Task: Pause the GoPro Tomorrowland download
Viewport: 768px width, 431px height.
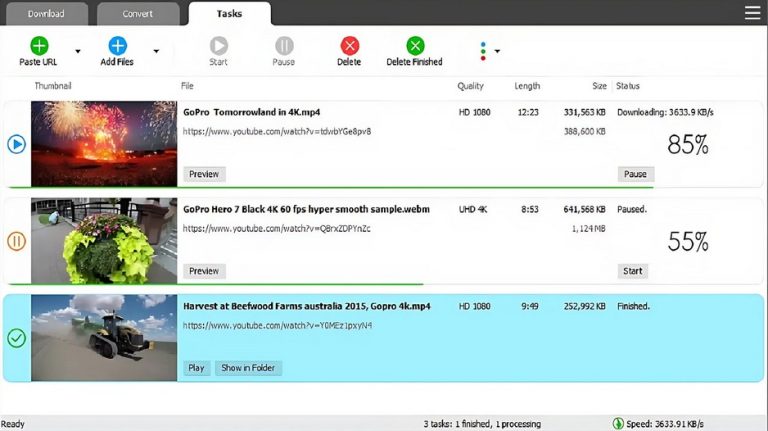Action: click(x=635, y=174)
